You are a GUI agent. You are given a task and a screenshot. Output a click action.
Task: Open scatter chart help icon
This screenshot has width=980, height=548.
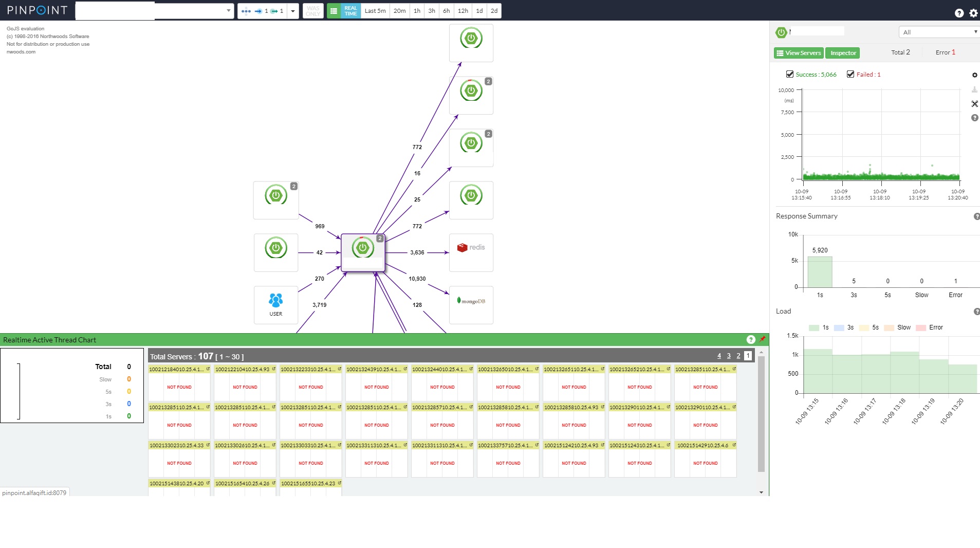tap(974, 118)
